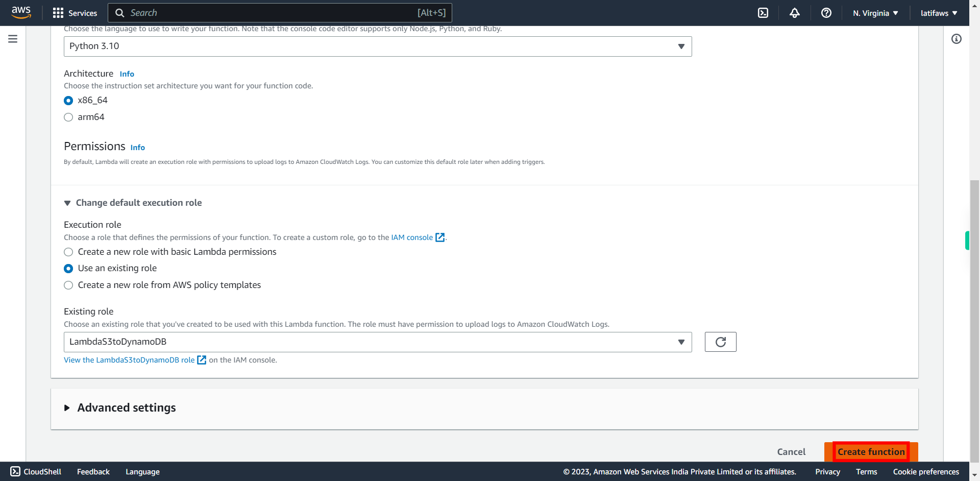Open the N. Virginia region selector
The height and width of the screenshot is (481, 980).
click(x=875, y=13)
